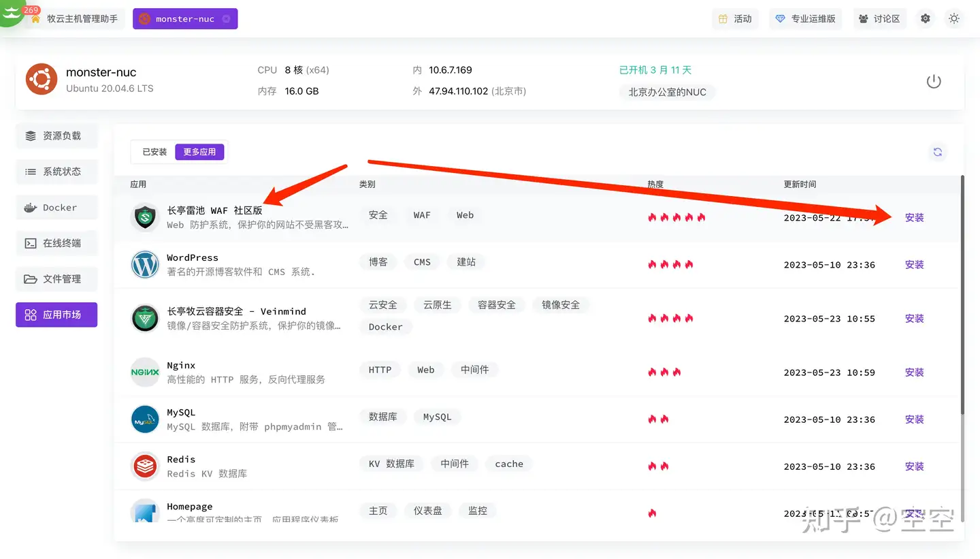Screen dimensions: 980x559
Task: Click the 数据库 tag of MySQL
Action: coord(383,417)
